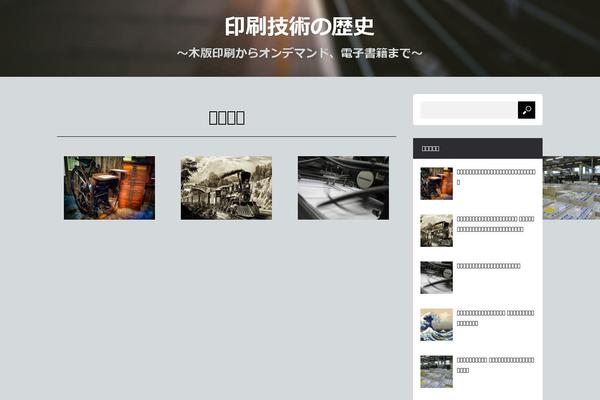Open the site title 印刷技術の歴史
The width and height of the screenshot is (600, 400).
click(x=299, y=26)
